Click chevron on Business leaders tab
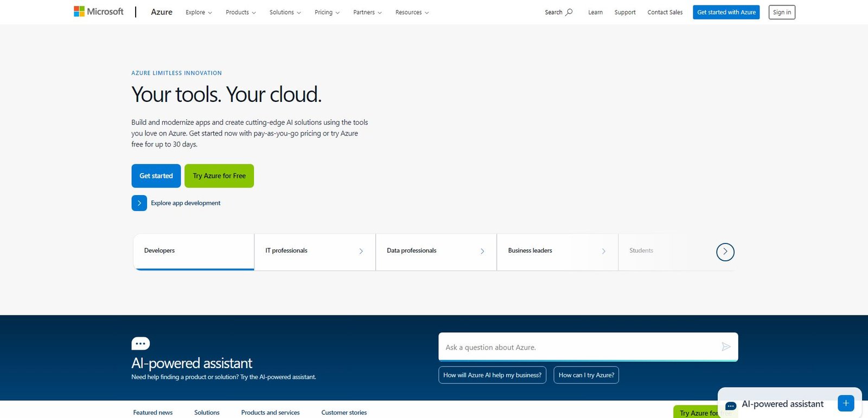Viewport: 868px width, 418px height. [604, 251]
